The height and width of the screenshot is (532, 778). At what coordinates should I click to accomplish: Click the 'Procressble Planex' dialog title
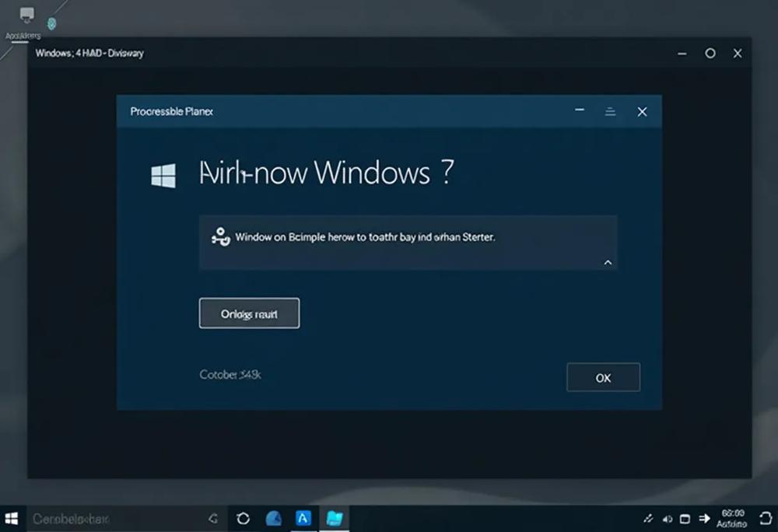[x=172, y=111]
